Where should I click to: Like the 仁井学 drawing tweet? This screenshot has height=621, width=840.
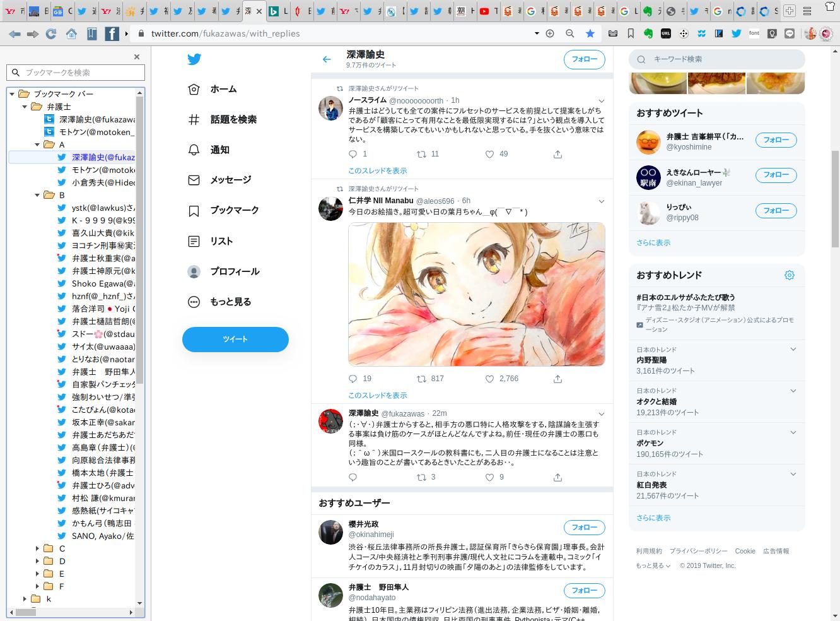tap(490, 379)
